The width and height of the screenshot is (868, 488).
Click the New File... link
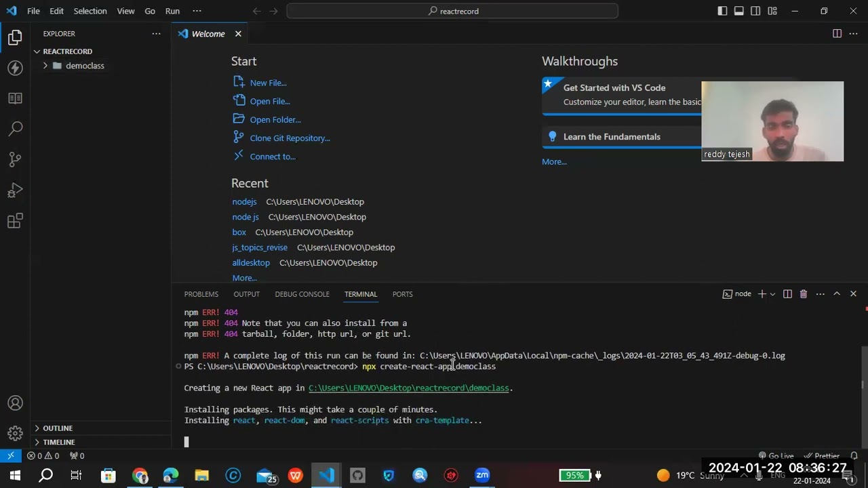tap(268, 83)
